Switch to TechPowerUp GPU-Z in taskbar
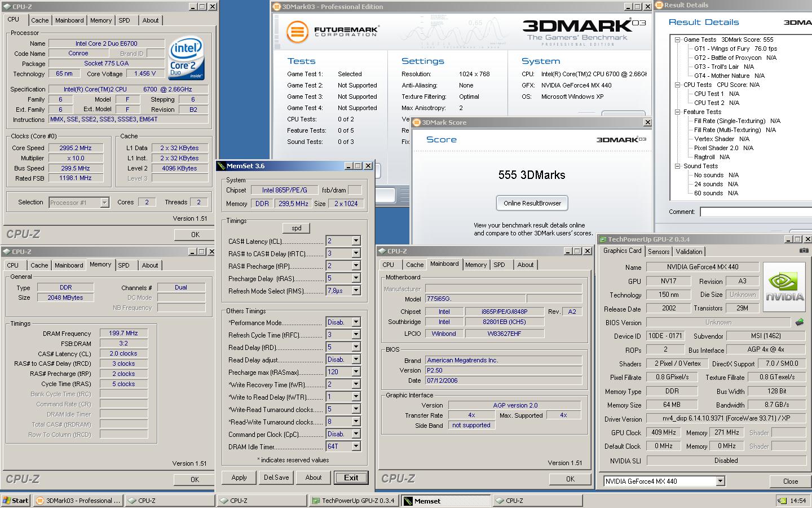Image resolution: width=812 pixels, height=508 pixels. coord(354,500)
